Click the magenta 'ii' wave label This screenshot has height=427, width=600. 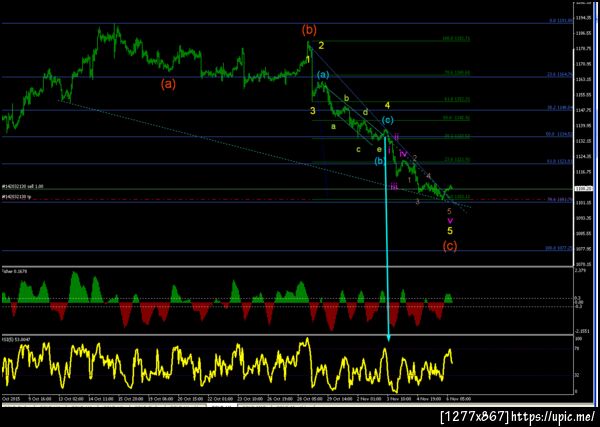397,137
